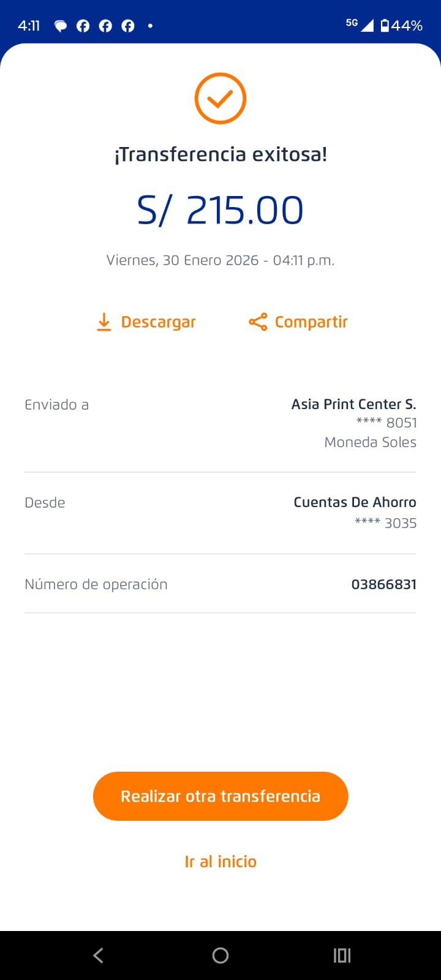Tap the ¡Transferencia exitosa! heading
Screen dimensions: 441x980
click(221, 154)
